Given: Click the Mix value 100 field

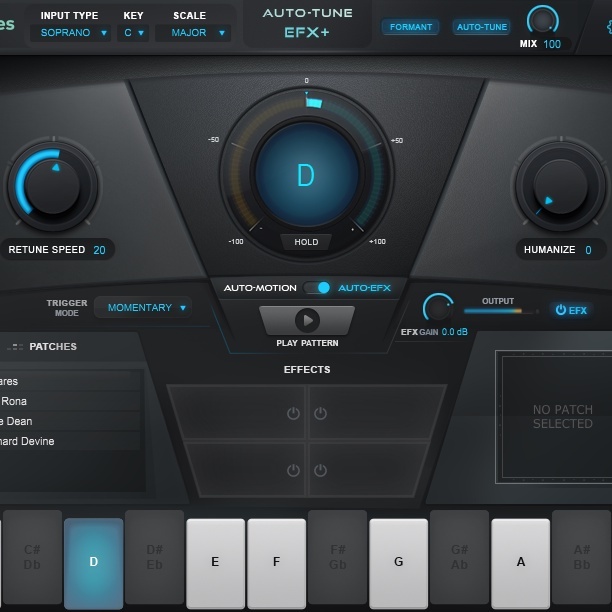Looking at the screenshot, I should coord(552,44).
